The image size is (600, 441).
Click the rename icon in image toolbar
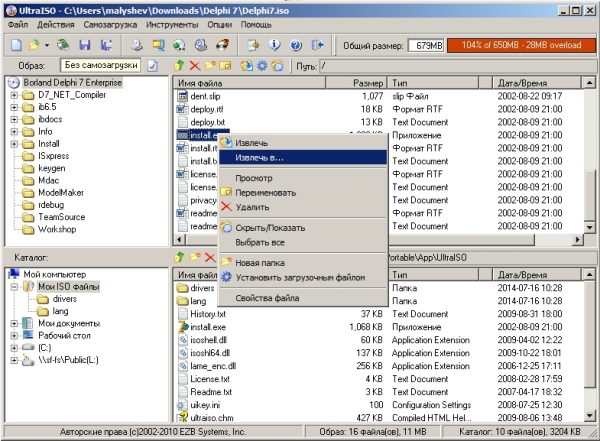pyautogui.click(x=225, y=65)
